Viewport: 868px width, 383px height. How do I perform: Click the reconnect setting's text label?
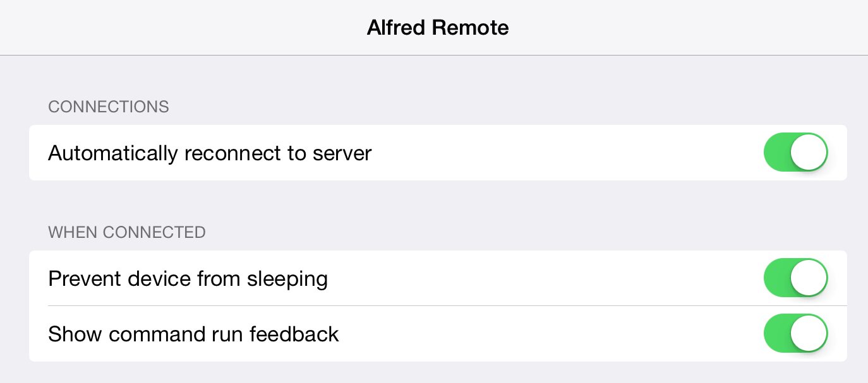pyautogui.click(x=210, y=153)
